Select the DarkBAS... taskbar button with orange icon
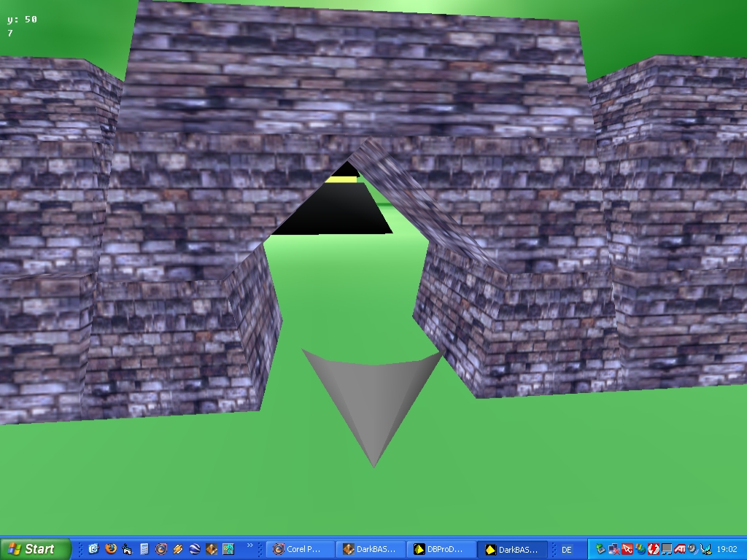This screenshot has height=560, width=747. coord(372,550)
